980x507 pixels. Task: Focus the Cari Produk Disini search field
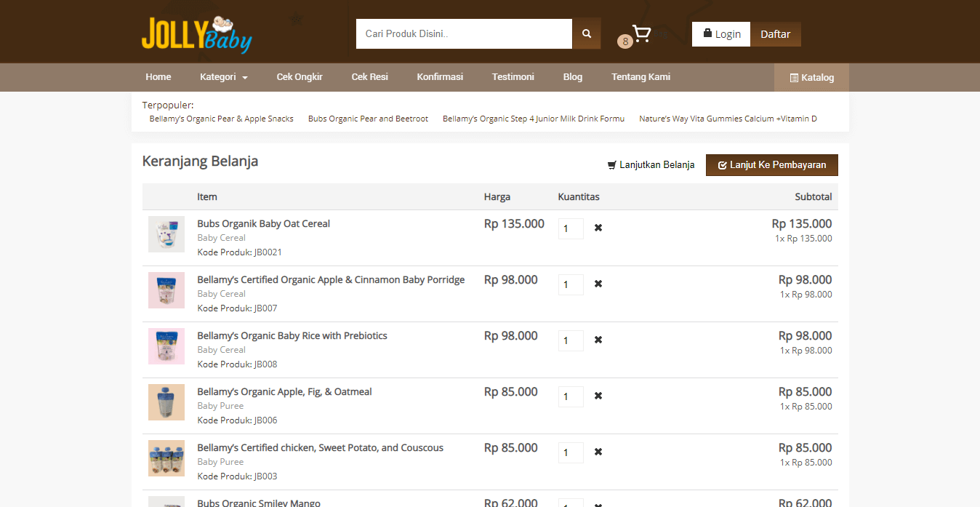point(465,33)
